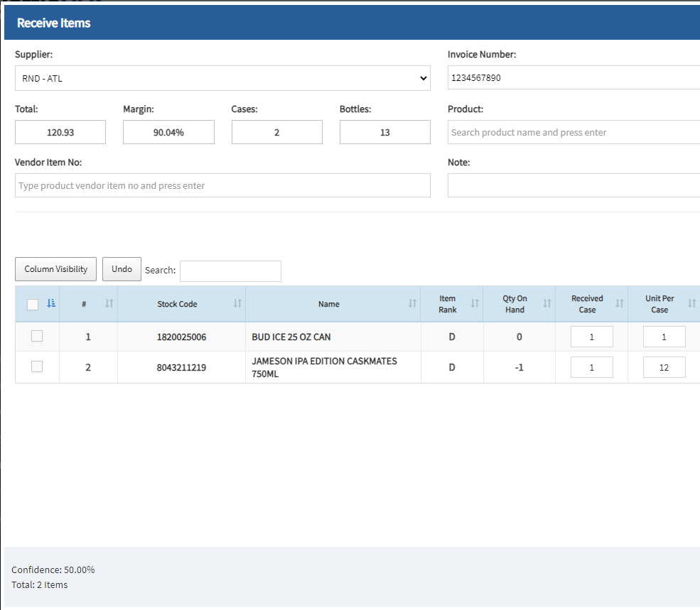Click the Column Visibility button
The width and height of the screenshot is (700, 610).
pos(55,268)
